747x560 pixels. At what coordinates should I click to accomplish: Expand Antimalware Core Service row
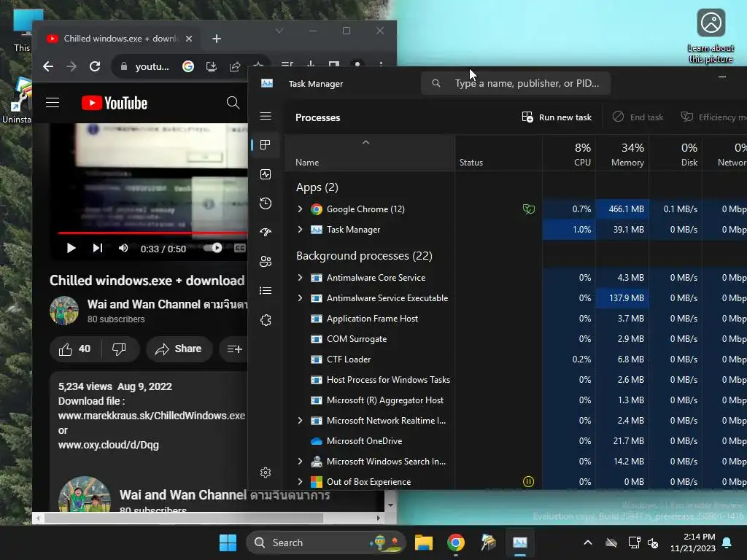[300, 277]
